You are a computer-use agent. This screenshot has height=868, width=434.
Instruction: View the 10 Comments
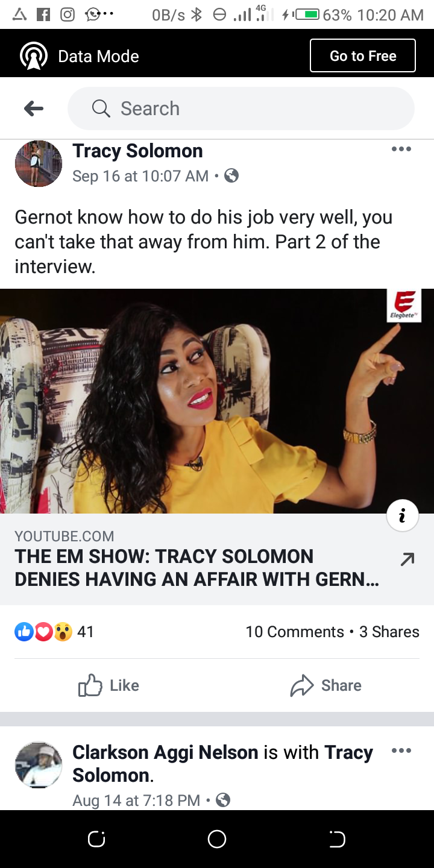coord(295,632)
